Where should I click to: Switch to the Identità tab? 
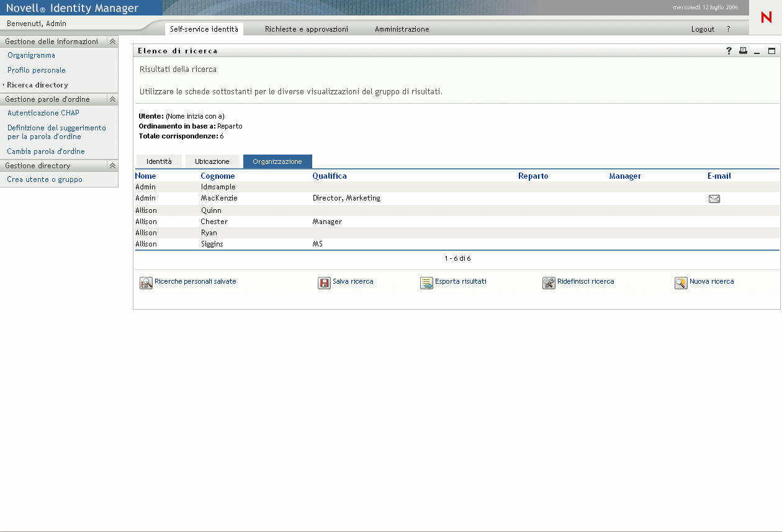click(x=159, y=161)
